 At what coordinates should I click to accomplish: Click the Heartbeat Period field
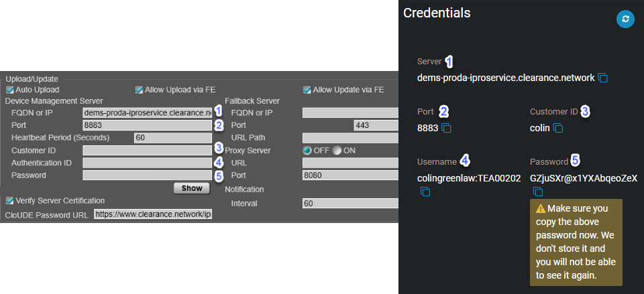[173, 138]
